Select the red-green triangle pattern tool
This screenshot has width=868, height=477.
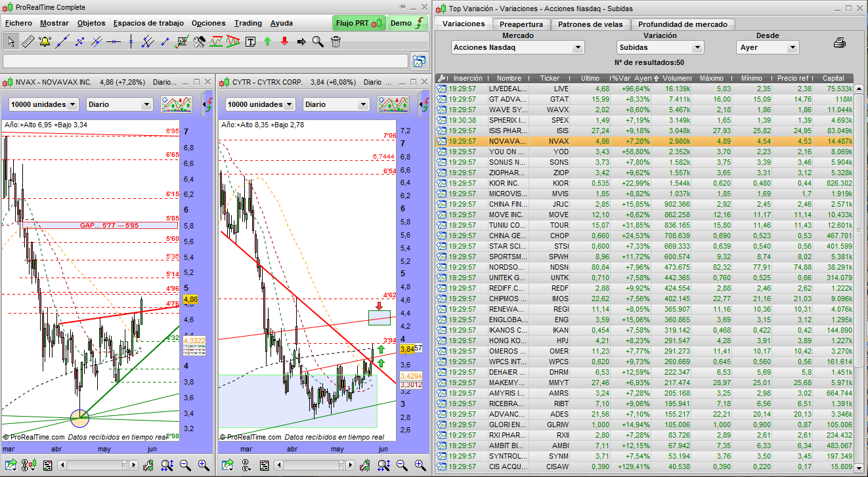click(x=232, y=42)
